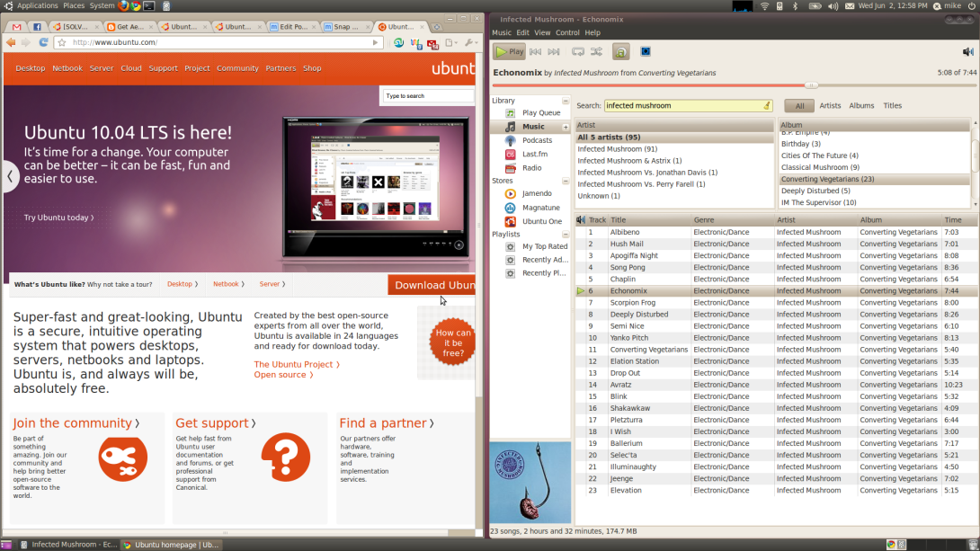Skip to next track in Banshee toolbar
This screenshot has width=980, height=551.
[x=554, y=52]
